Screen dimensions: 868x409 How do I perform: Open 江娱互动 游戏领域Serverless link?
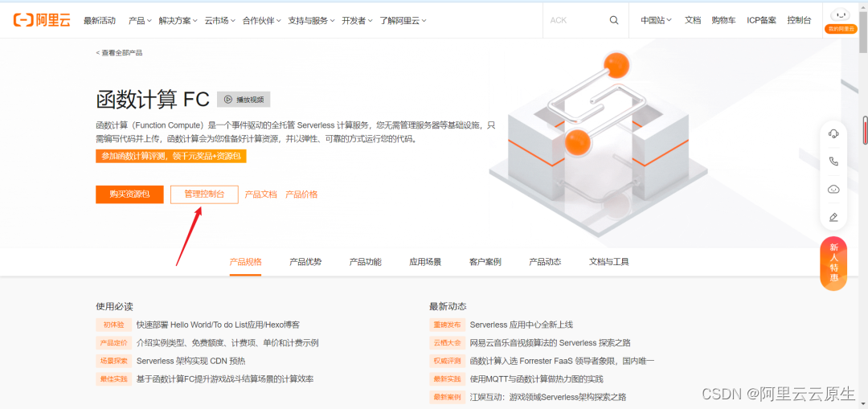click(x=548, y=398)
